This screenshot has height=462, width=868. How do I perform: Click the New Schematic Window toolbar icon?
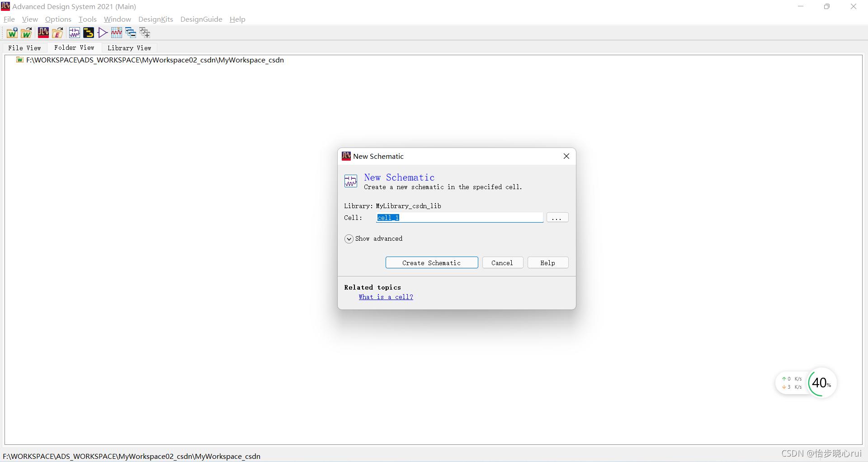click(x=74, y=33)
